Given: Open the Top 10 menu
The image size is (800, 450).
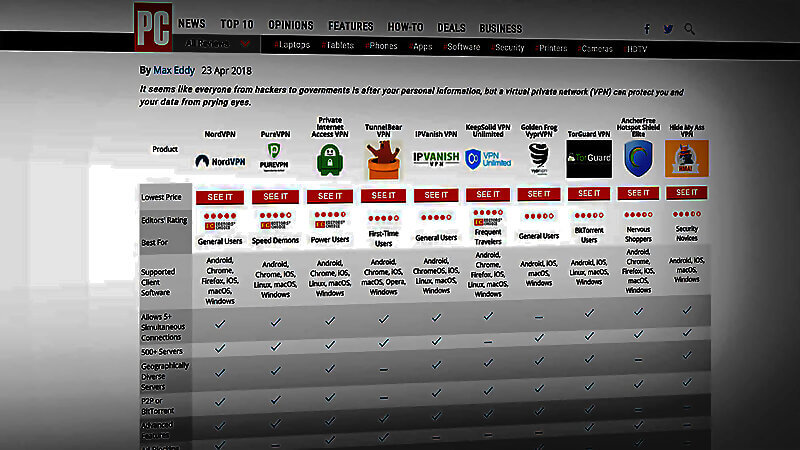Looking at the screenshot, I should point(237,24).
